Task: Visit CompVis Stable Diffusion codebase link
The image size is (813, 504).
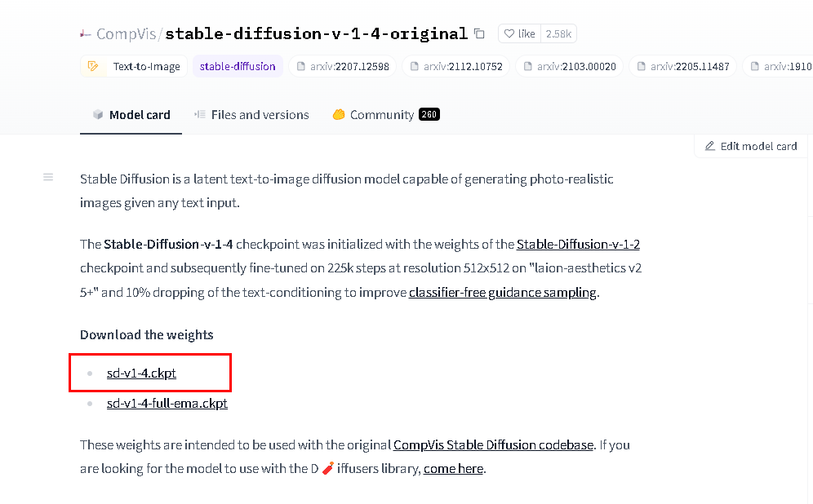Action: click(x=493, y=444)
